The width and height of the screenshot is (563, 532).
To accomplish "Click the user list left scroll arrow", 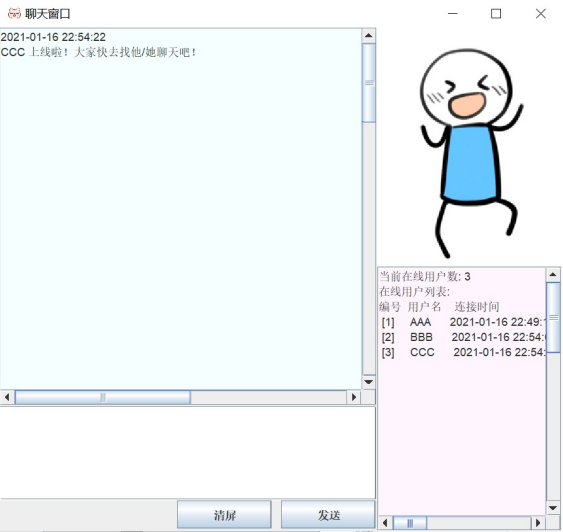I will [x=385, y=523].
